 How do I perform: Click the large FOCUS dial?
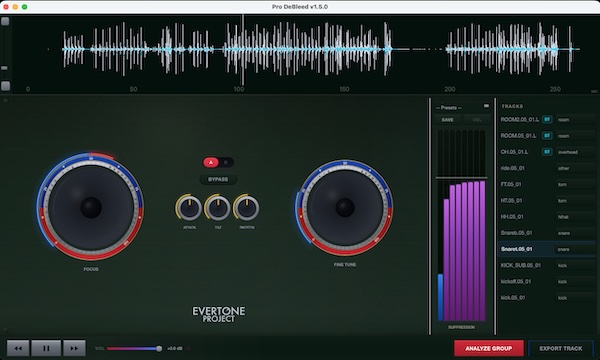(91, 207)
